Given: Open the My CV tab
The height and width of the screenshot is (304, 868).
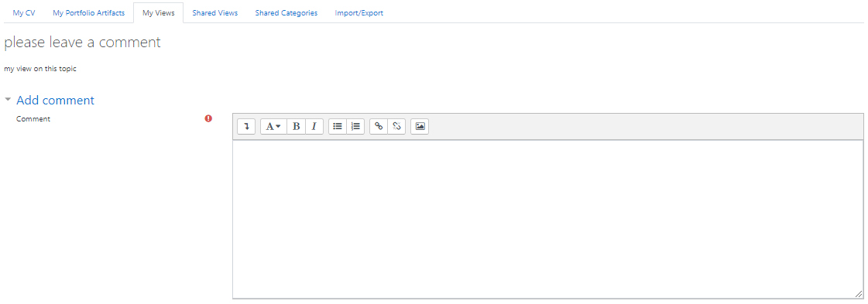Looking at the screenshot, I should [x=24, y=12].
